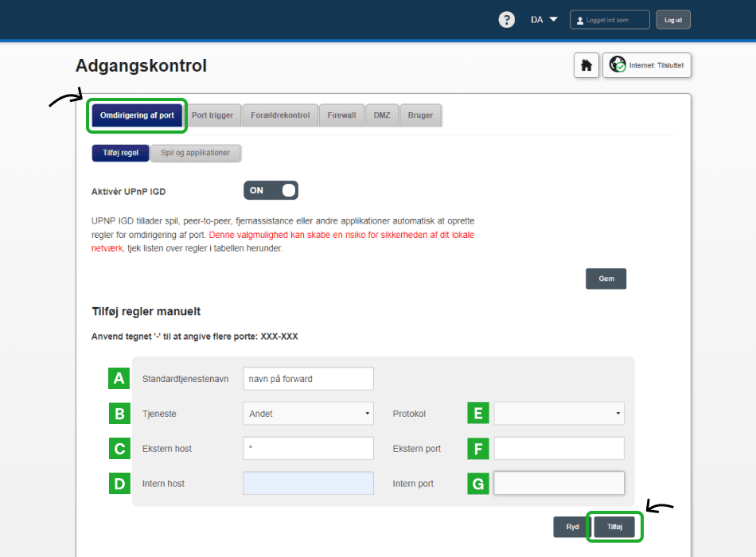Screen dimensions: 756x557
Task: Click the Ryd button
Action: pos(572,527)
